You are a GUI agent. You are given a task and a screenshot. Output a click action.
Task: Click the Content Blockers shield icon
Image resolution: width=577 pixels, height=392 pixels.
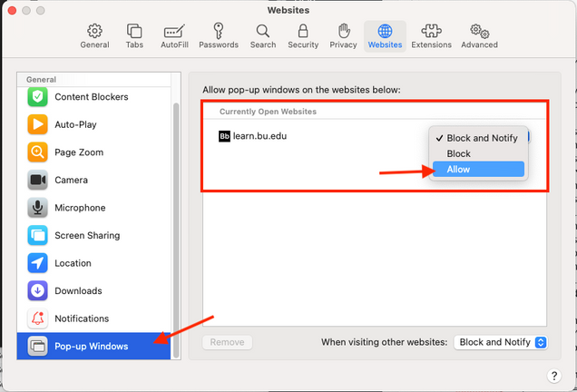(37, 97)
